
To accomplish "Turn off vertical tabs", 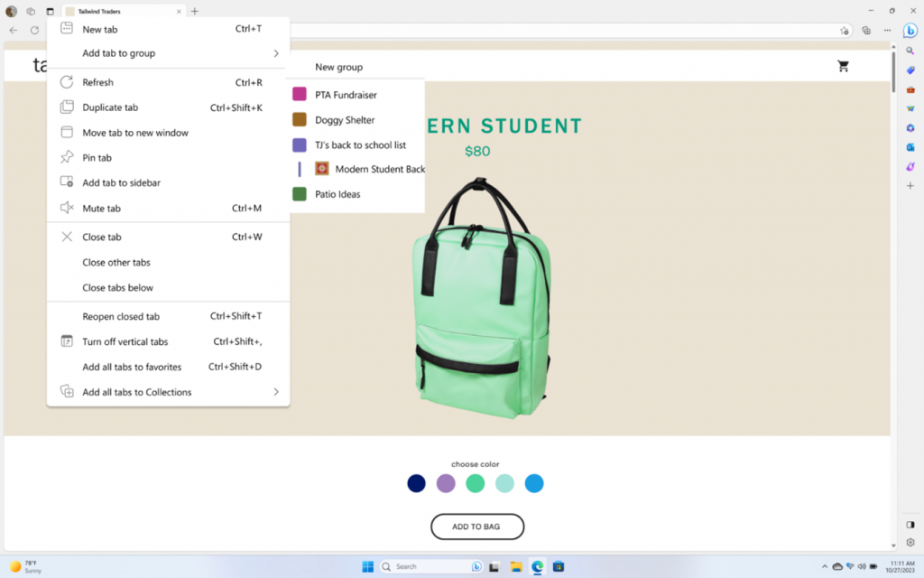I will 125,342.
